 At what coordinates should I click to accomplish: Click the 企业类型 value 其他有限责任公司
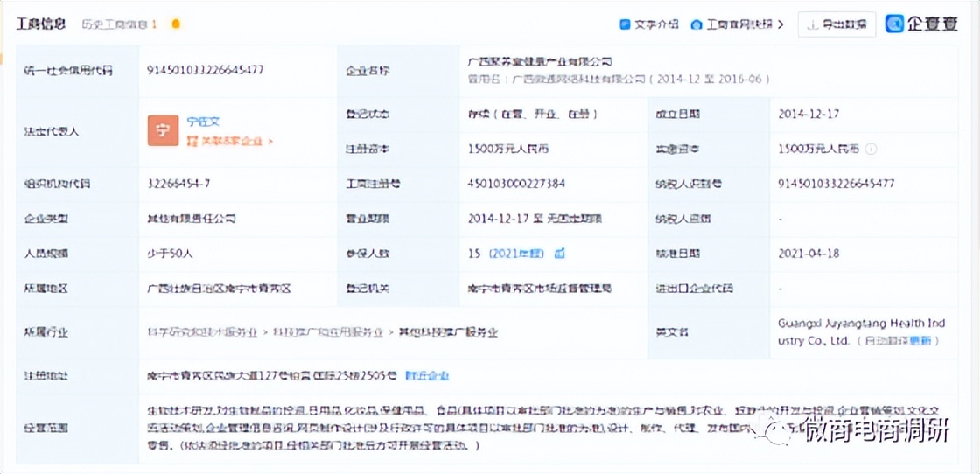coord(192,219)
